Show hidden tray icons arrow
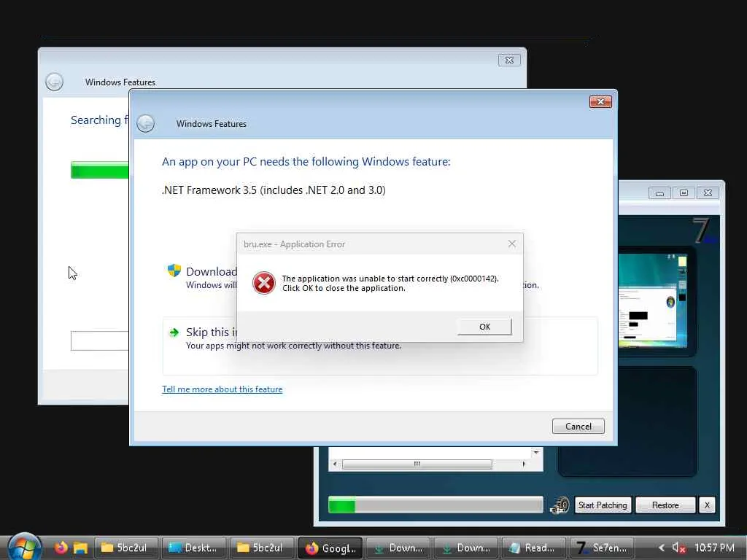 click(x=661, y=548)
